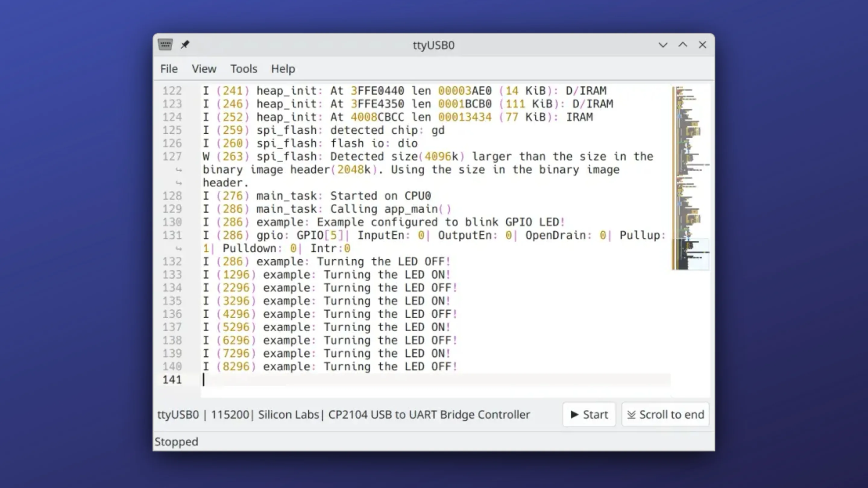Maximize the ttyUSB0 window with the up chevron
868x488 pixels.
[683, 45]
